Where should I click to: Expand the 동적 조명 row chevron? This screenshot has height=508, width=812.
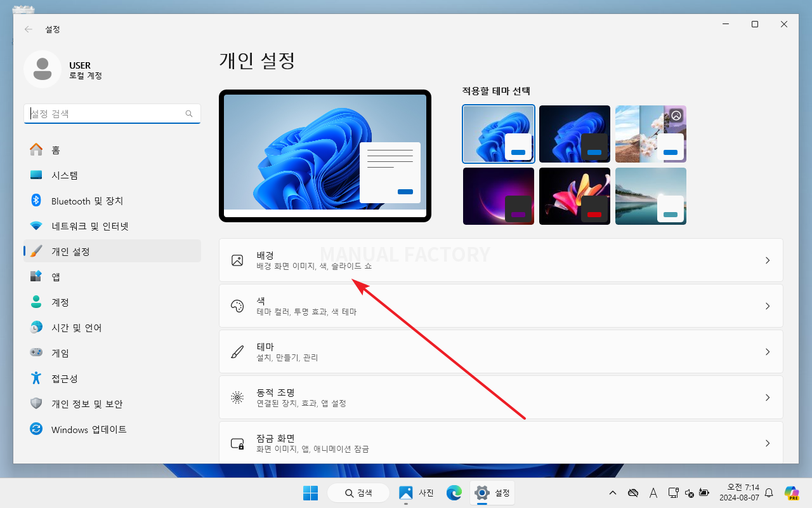(x=768, y=398)
